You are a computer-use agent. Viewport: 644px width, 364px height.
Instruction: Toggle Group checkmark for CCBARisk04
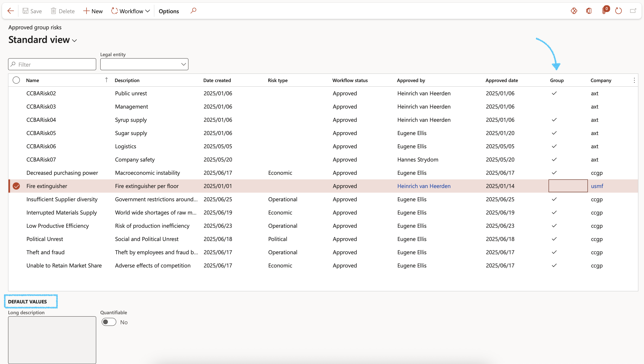(554, 120)
